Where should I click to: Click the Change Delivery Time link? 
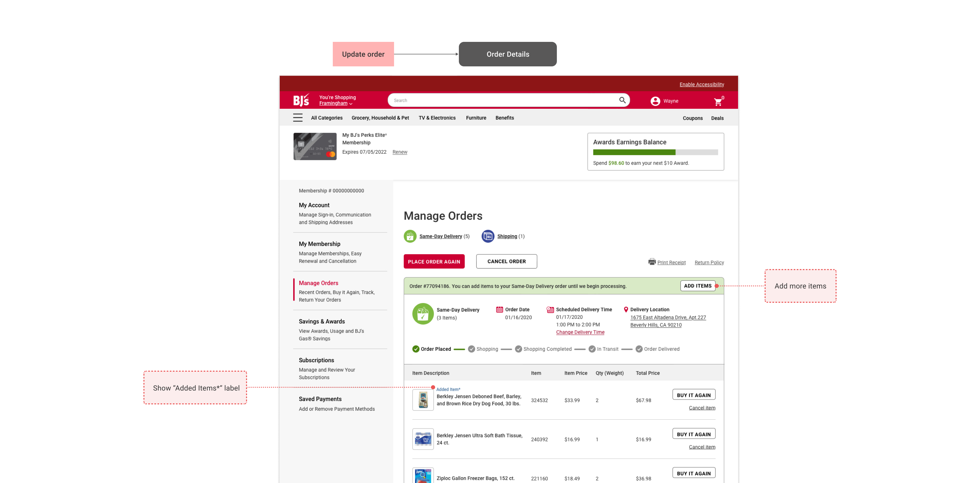[x=580, y=332]
